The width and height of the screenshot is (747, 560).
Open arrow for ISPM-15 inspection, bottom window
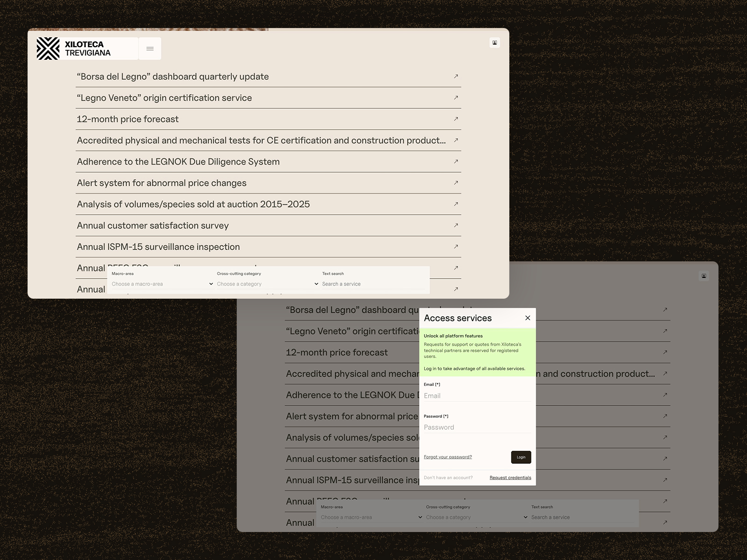[665, 480]
